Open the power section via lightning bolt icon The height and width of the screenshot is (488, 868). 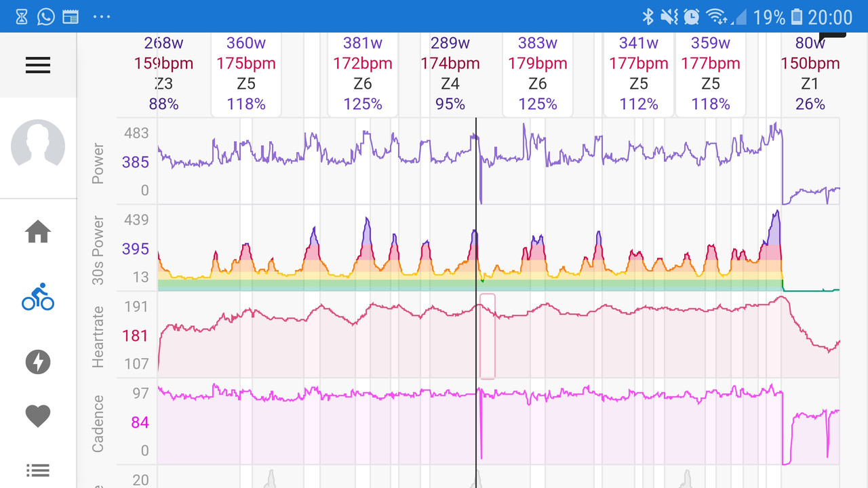point(37,362)
